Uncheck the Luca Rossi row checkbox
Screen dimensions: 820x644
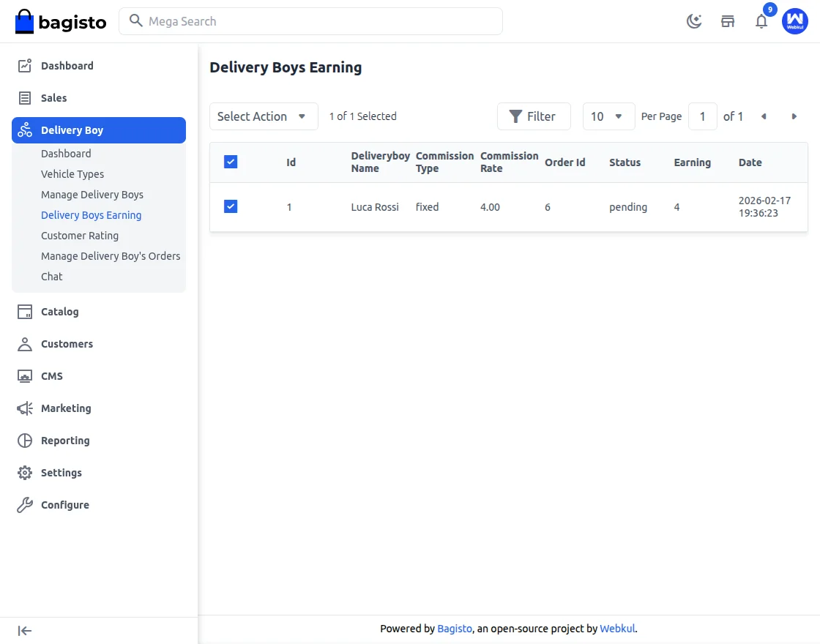click(231, 207)
